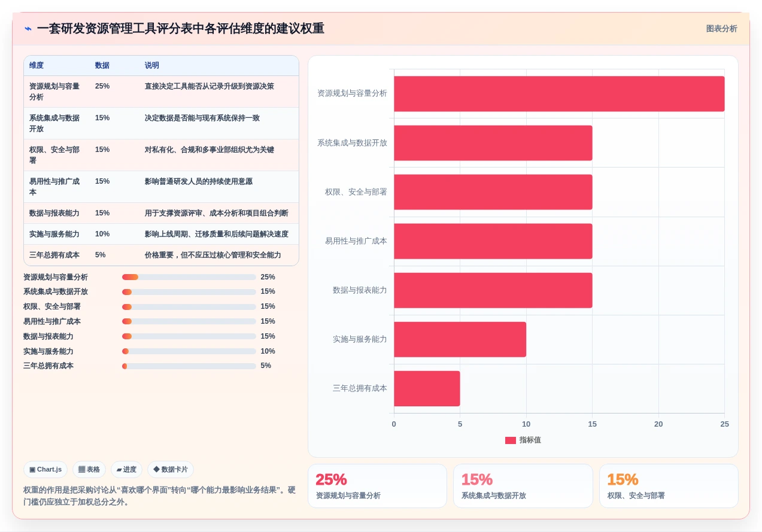
Task: Click the 系统集成与数据开放 progress bar
Action: 189,292
